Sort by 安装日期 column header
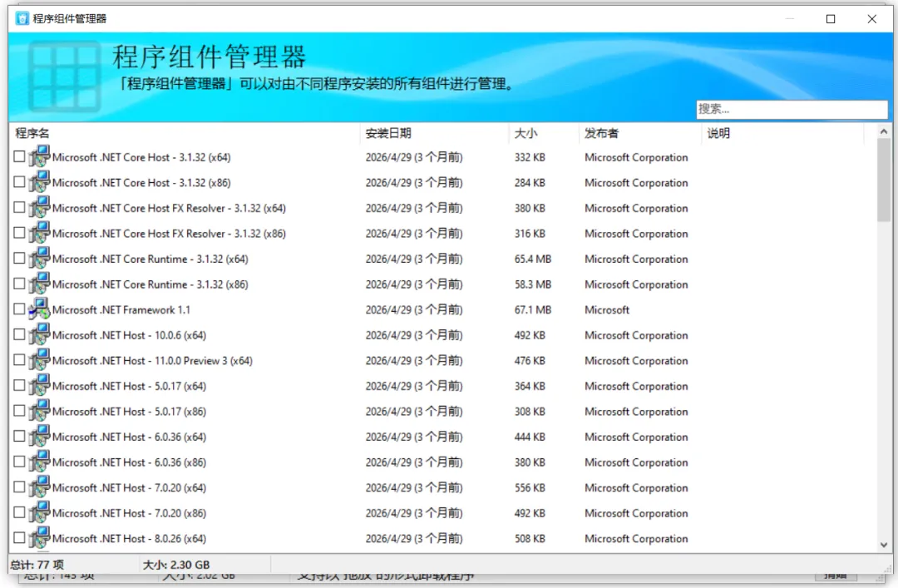 click(434, 133)
